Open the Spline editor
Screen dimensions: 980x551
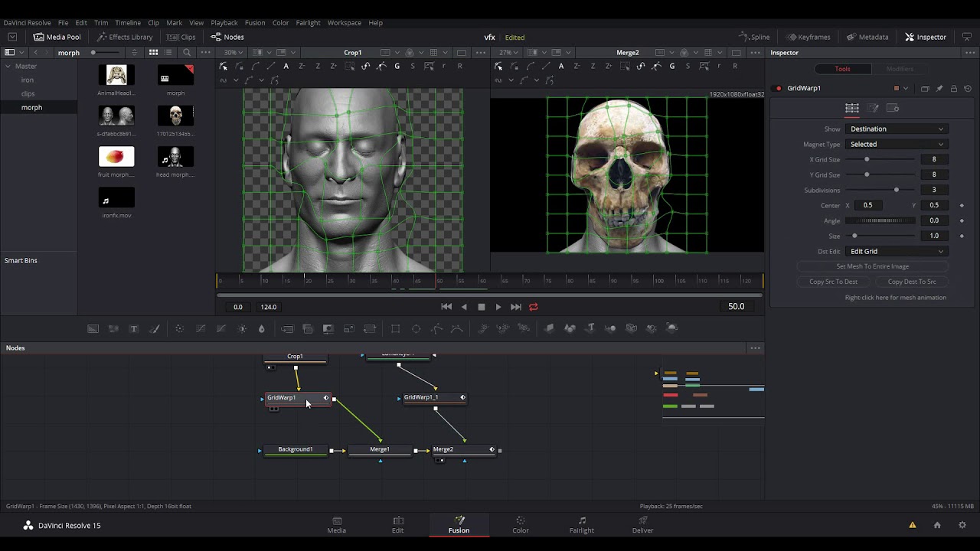(754, 37)
